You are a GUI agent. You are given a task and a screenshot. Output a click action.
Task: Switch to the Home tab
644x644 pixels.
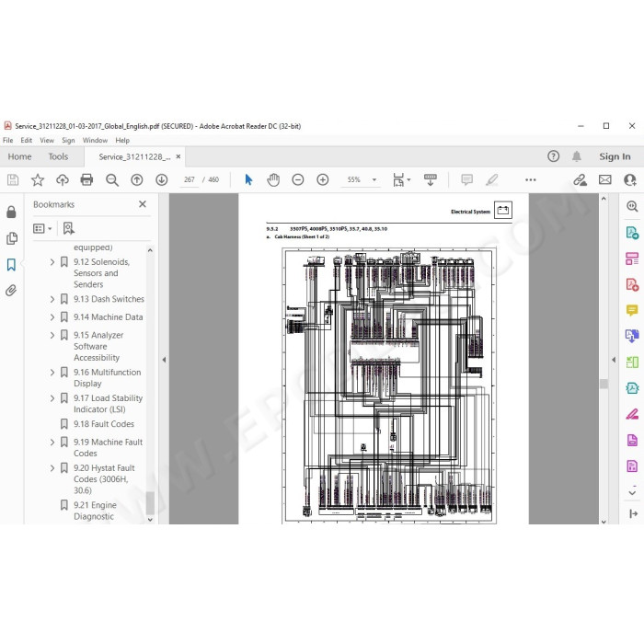[x=19, y=156]
